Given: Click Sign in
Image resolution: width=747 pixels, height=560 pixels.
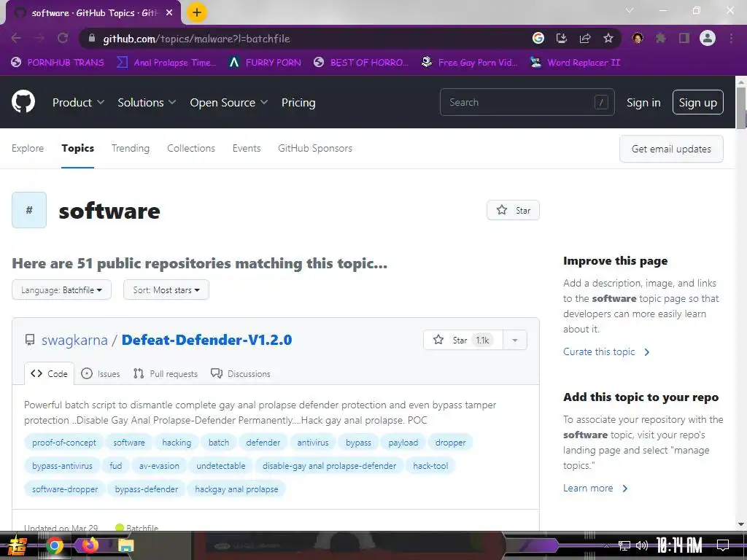Looking at the screenshot, I should pos(643,102).
